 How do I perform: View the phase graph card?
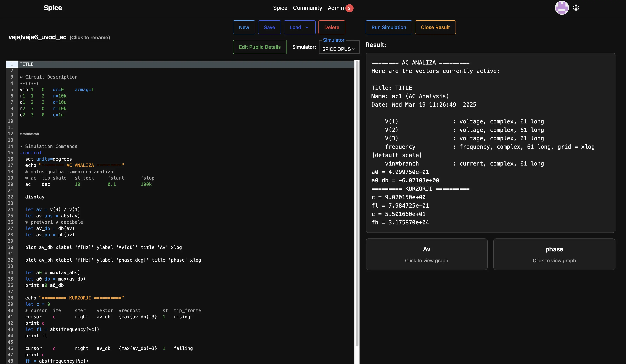554,254
